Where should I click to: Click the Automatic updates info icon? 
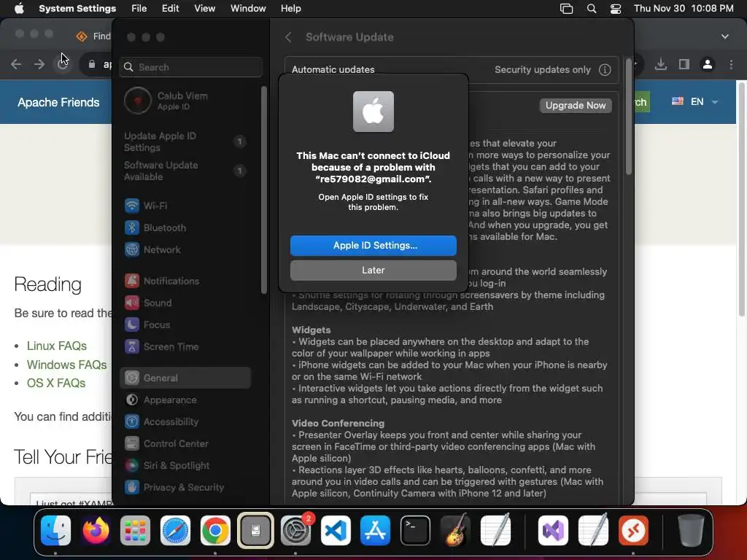coord(605,70)
